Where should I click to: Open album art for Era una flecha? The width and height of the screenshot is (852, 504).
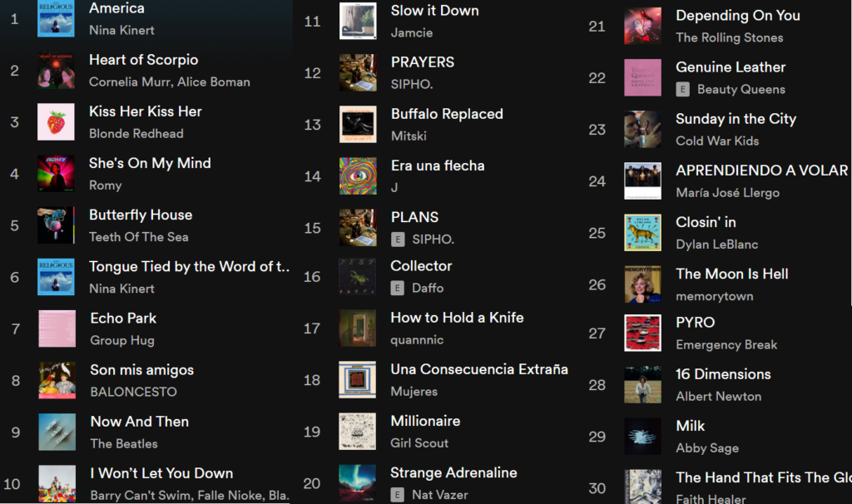click(358, 176)
